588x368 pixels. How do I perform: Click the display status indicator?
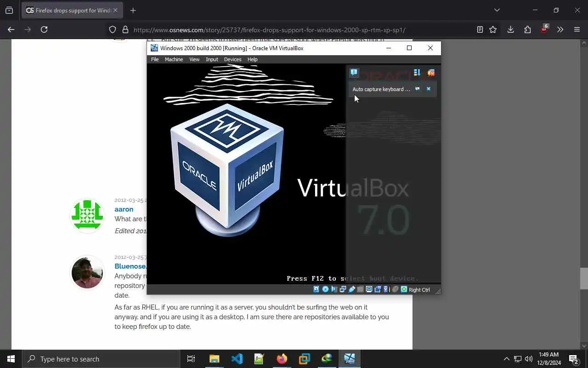tap(369, 289)
